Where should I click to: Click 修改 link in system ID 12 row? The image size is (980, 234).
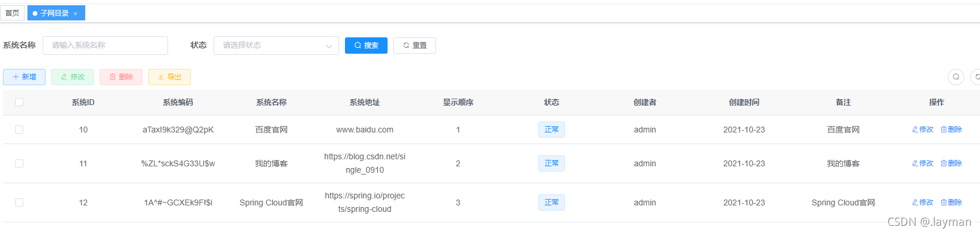pos(923,202)
